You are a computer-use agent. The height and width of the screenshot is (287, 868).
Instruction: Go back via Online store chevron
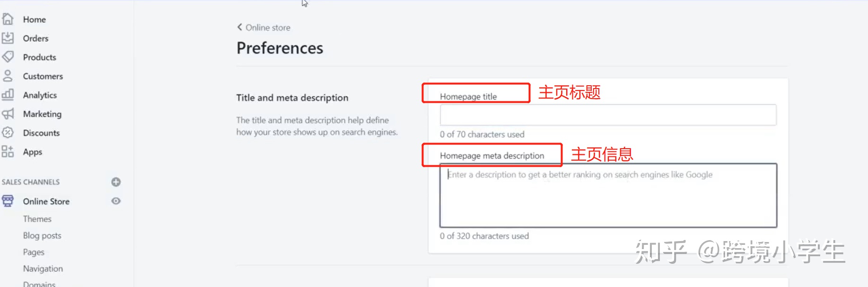point(239,27)
